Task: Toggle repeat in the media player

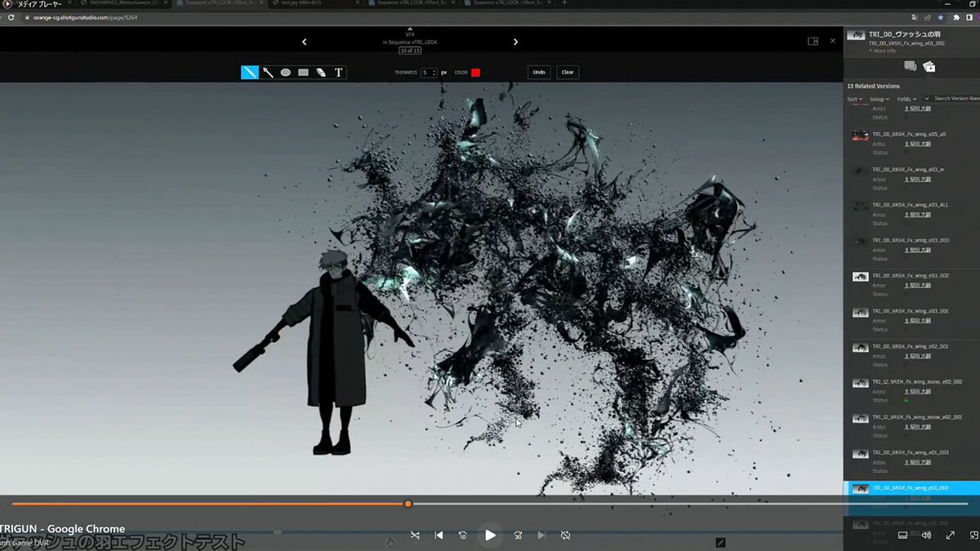Action: click(x=565, y=535)
